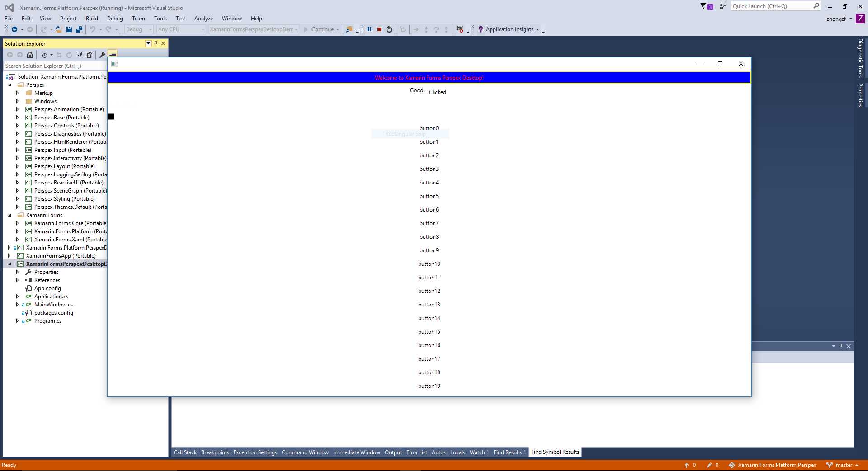Click the Continue debug button
868x471 pixels.
pyautogui.click(x=321, y=29)
